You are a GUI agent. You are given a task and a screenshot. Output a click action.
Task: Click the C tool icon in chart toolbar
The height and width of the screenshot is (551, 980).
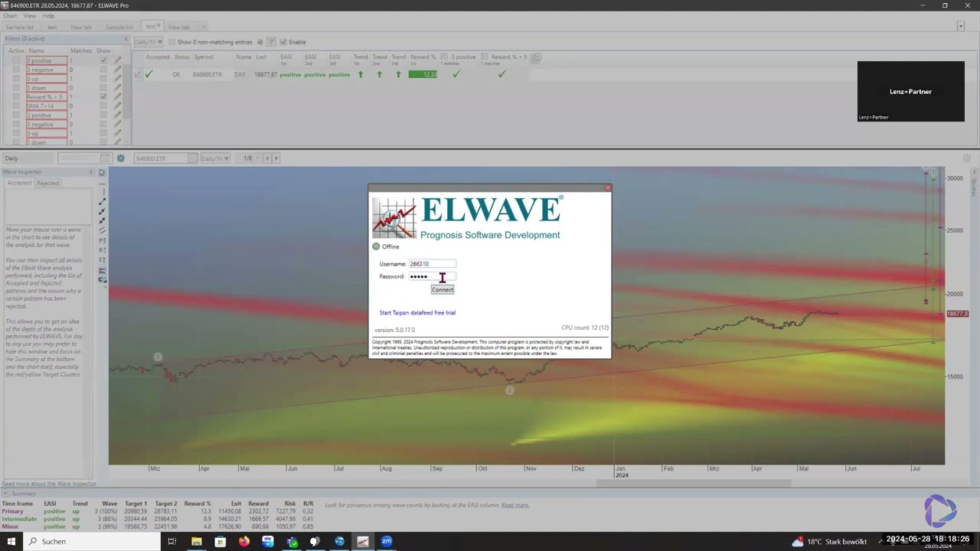tap(102, 279)
